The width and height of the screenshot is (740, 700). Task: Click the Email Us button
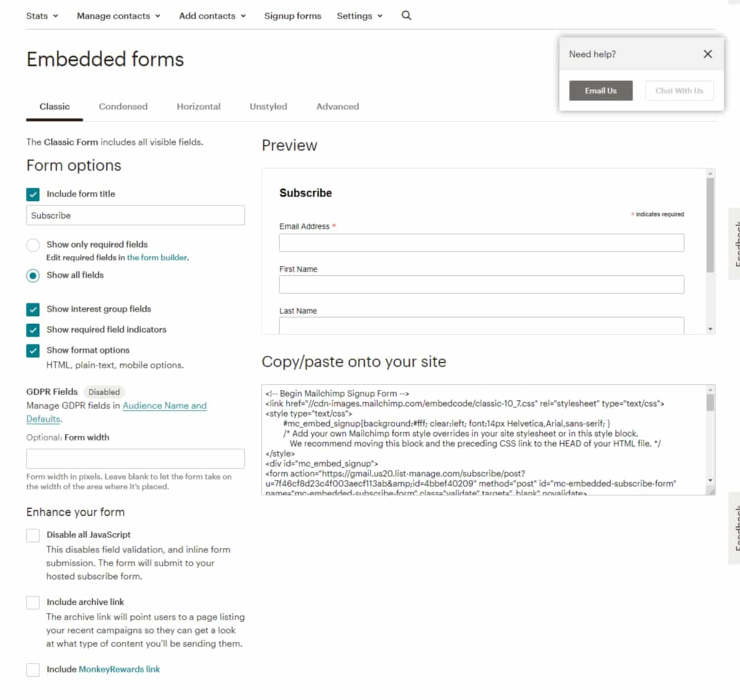coord(600,90)
